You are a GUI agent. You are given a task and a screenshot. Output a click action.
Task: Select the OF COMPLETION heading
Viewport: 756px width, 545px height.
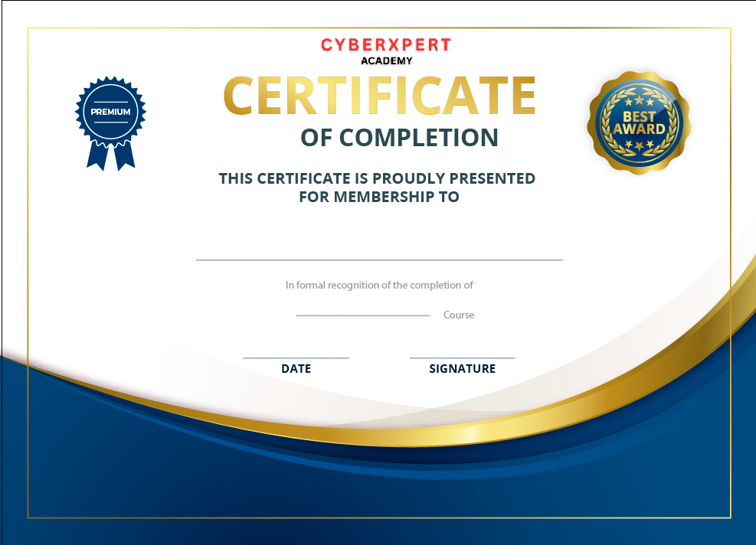pos(399,138)
